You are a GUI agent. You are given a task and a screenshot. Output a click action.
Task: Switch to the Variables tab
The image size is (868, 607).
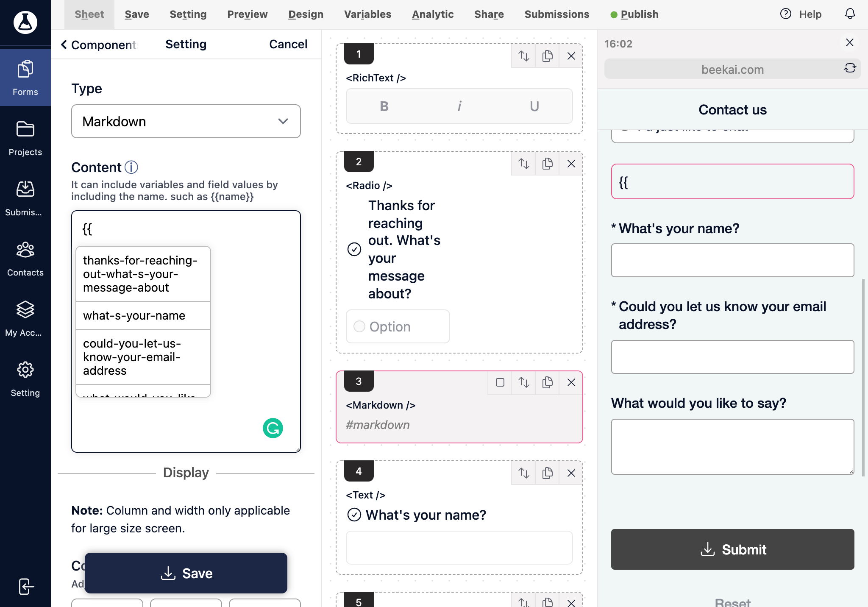pyautogui.click(x=367, y=14)
